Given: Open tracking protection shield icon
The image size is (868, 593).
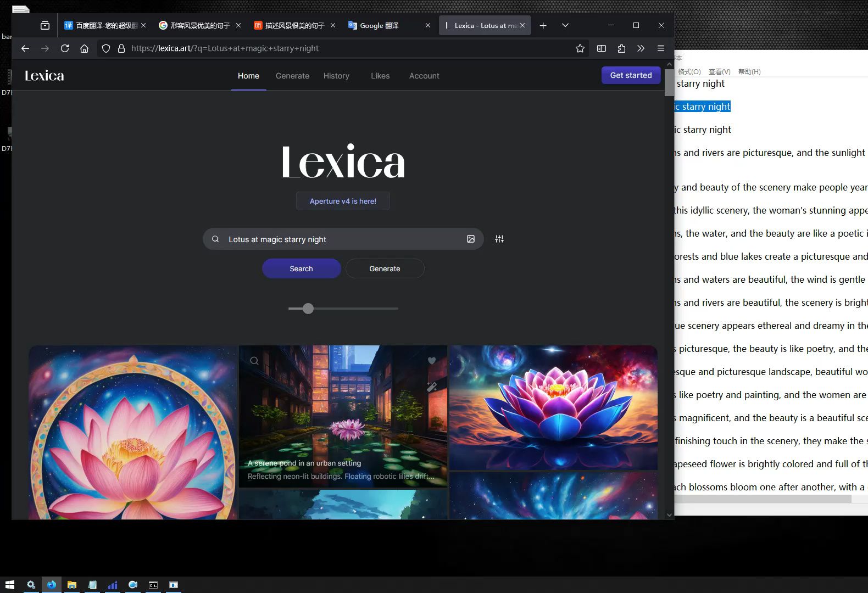Looking at the screenshot, I should 106,48.
